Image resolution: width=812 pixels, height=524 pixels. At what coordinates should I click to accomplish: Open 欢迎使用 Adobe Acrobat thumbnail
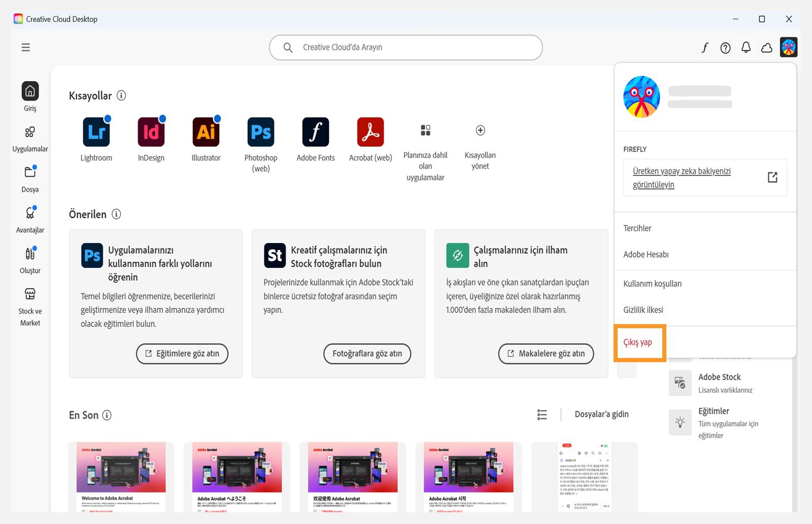click(353, 477)
